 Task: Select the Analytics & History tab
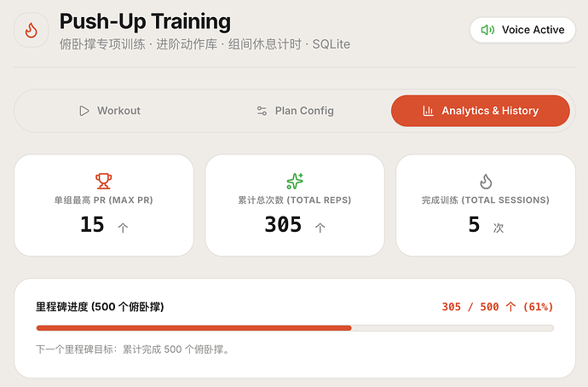(481, 111)
